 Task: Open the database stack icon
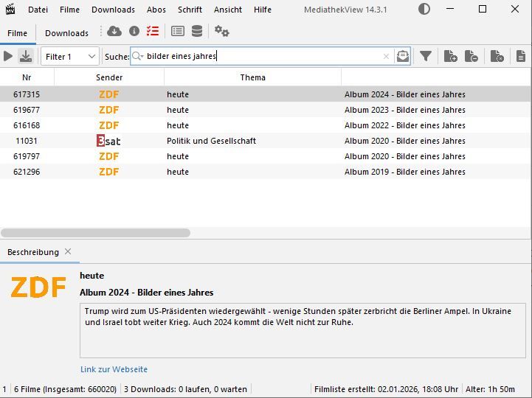[x=197, y=31]
